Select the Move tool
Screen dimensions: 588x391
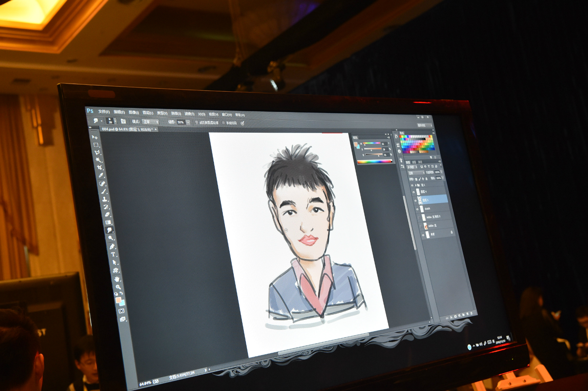point(94,137)
